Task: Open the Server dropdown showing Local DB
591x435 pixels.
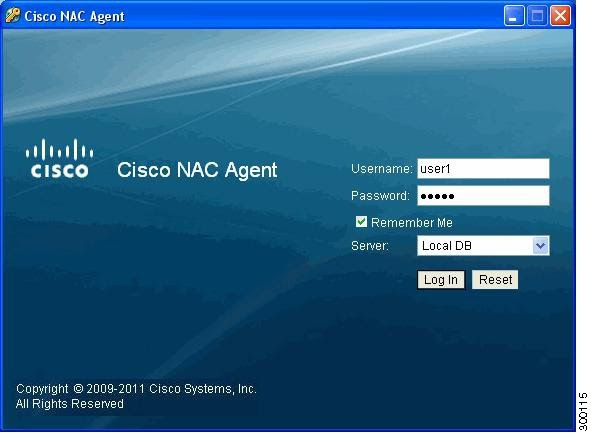Action: coord(483,246)
